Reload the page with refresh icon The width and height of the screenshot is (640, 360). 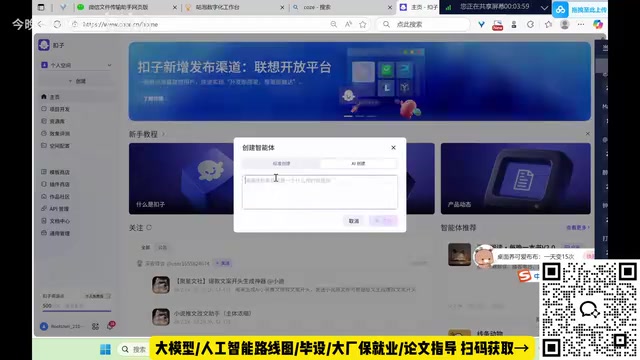(x=57, y=24)
